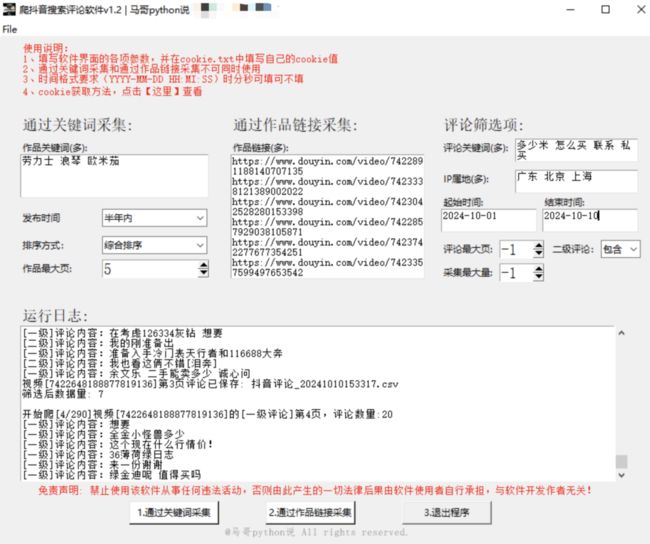Click log line 这个现在什么行情价
This screenshot has height=544, width=650.
point(118,444)
